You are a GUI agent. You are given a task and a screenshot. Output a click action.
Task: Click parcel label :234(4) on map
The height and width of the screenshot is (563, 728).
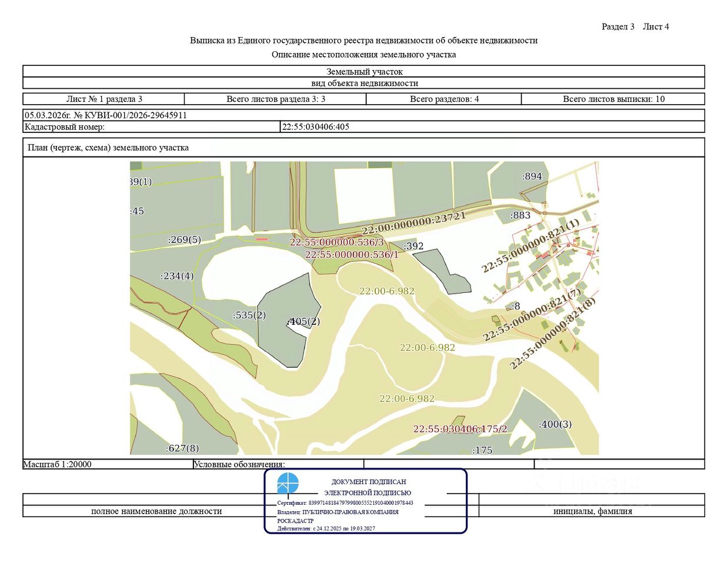pyautogui.click(x=177, y=275)
